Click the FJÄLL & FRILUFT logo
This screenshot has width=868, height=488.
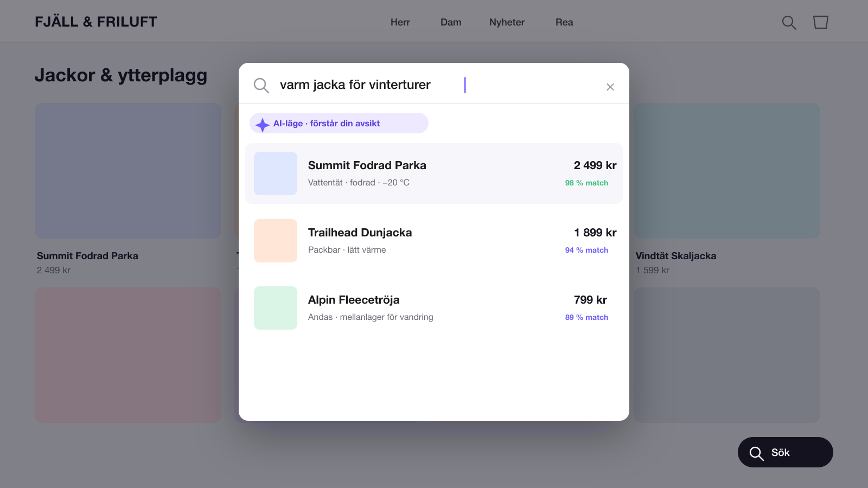click(x=96, y=22)
